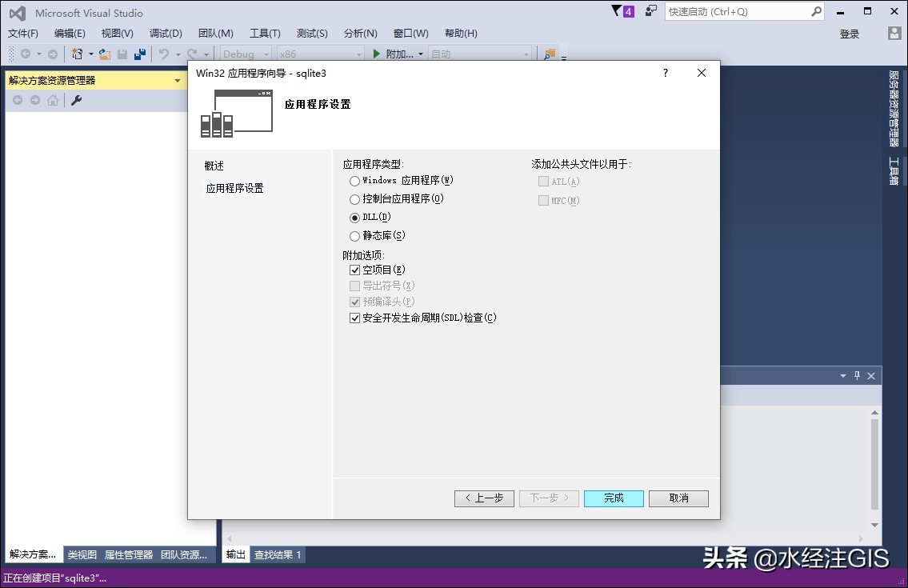Switch to the 类视图 tab
The width and height of the screenshot is (908, 588).
click(82, 554)
